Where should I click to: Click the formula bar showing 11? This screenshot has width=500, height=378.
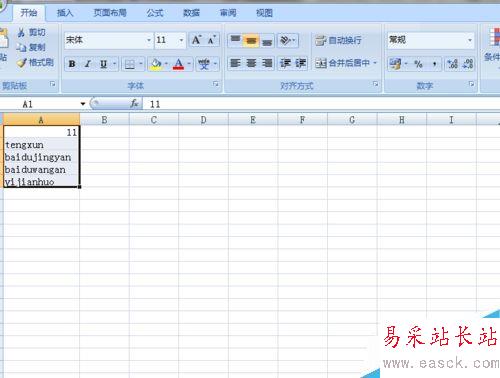[x=320, y=104]
